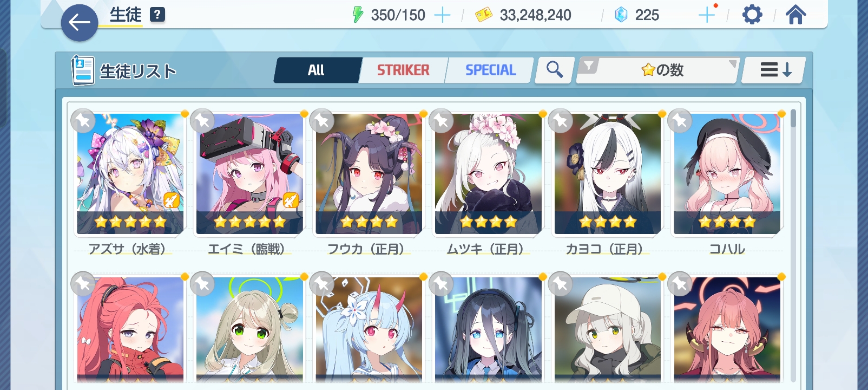Open the filter funnel options

(x=588, y=66)
